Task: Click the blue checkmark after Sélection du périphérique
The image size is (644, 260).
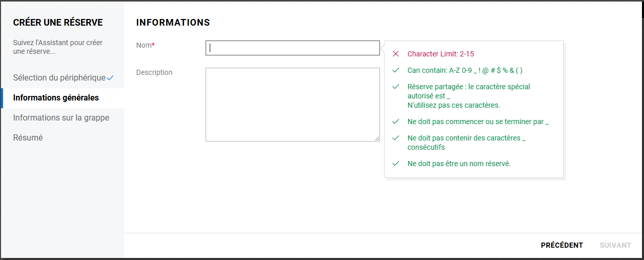Action: [110, 78]
